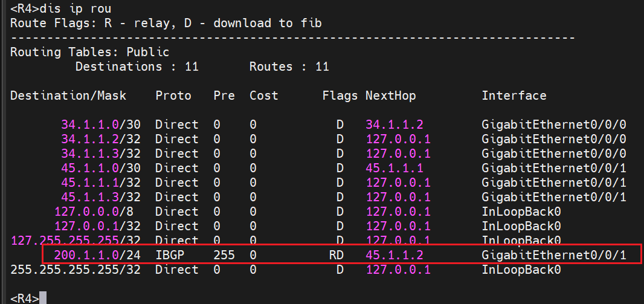
Task: Click the NextHop column header
Action: [x=390, y=95]
